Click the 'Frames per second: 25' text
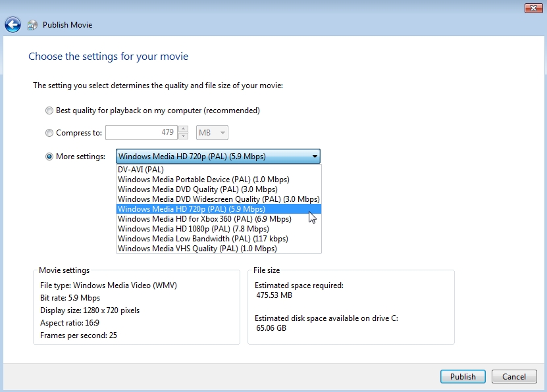Screen dimensions: 547x392 [x=78, y=335]
